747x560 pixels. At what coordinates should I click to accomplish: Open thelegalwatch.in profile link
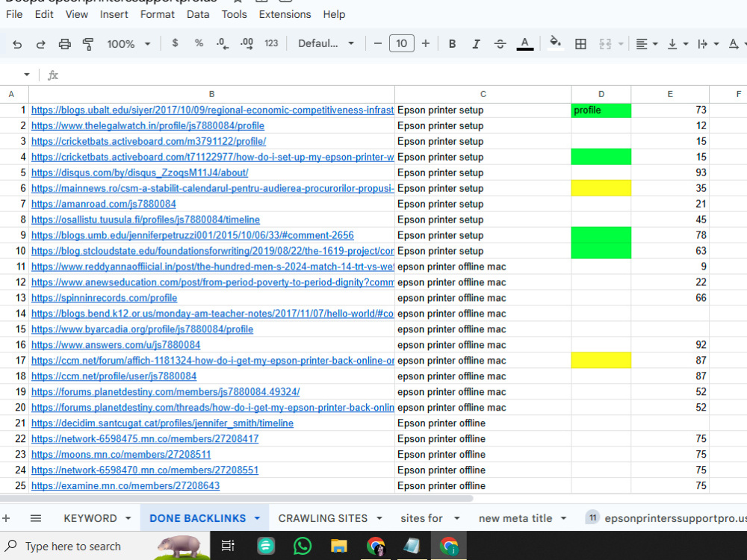coord(148,125)
